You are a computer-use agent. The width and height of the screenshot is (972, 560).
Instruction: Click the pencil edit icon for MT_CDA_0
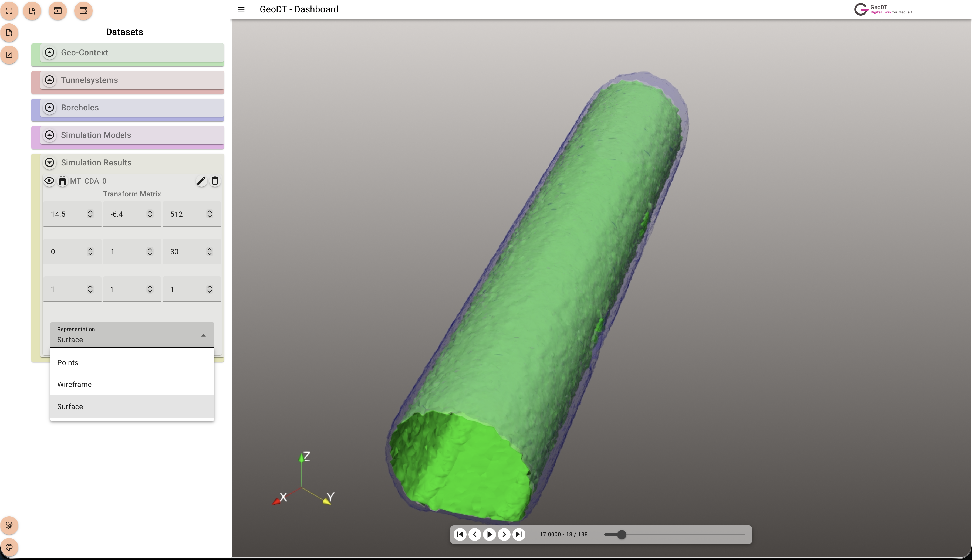(x=201, y=181)
